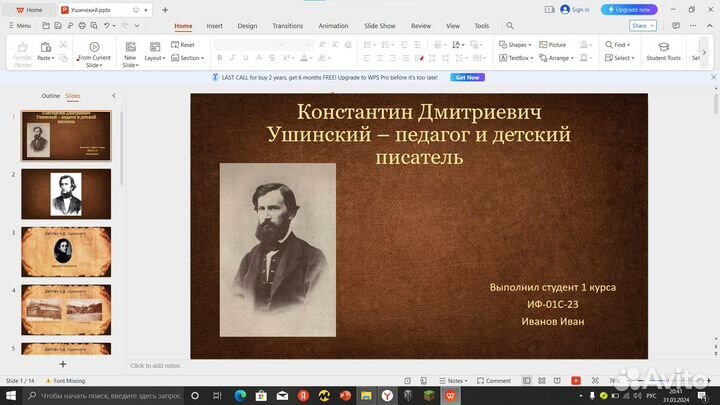
Task: Open the comments pane icon near Share
Action: click(676, 26)
